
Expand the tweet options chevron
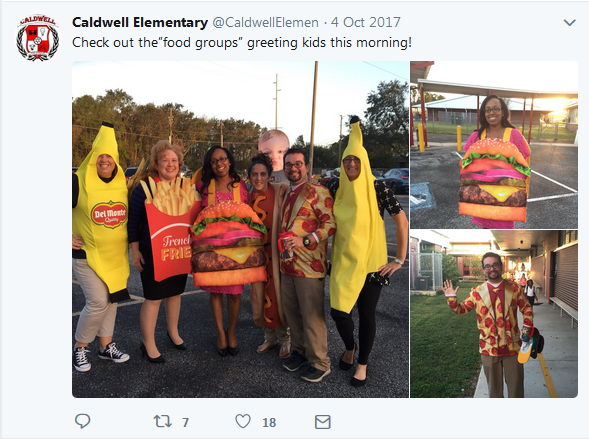tap(569, 23)
